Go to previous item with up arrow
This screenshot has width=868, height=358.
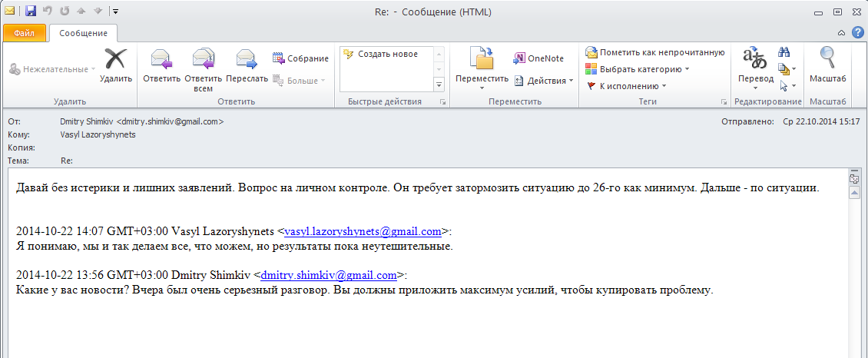click(x=80, y=11)
